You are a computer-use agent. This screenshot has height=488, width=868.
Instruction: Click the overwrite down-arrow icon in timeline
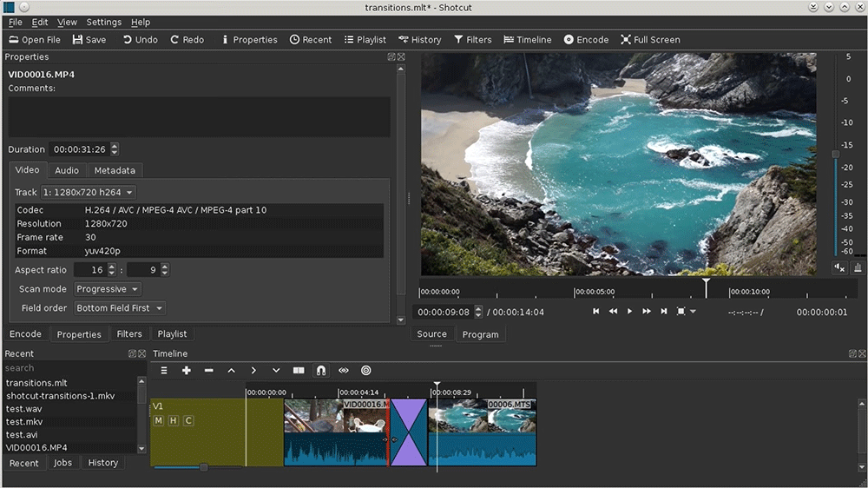coord(276,370)
